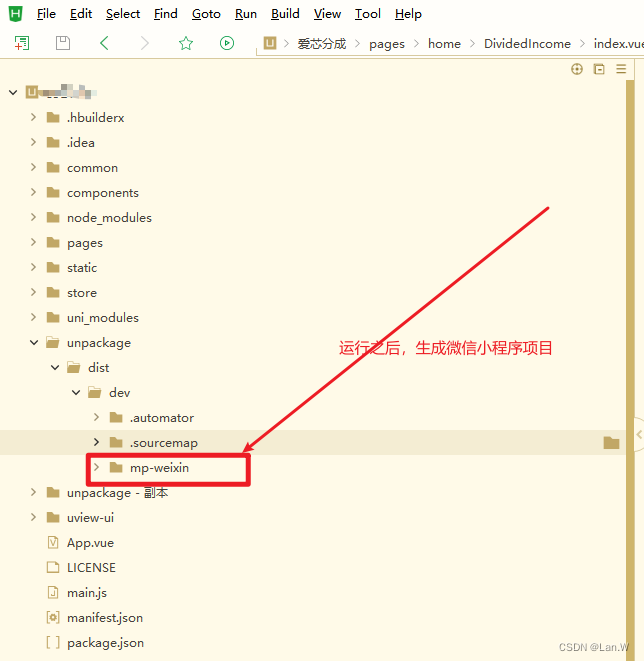Click the new file toolbar icon

[22, 43]
